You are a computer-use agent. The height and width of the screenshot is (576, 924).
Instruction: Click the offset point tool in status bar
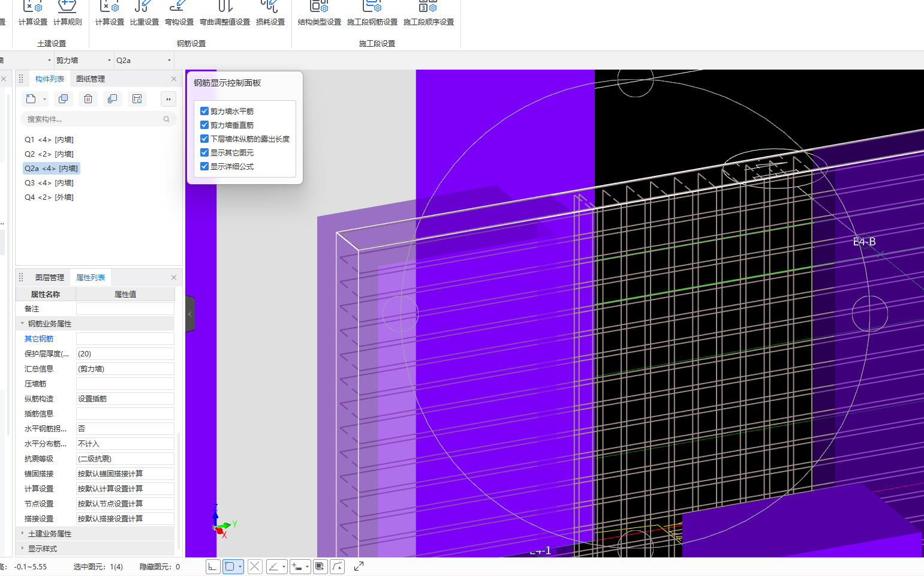(297, 566)
